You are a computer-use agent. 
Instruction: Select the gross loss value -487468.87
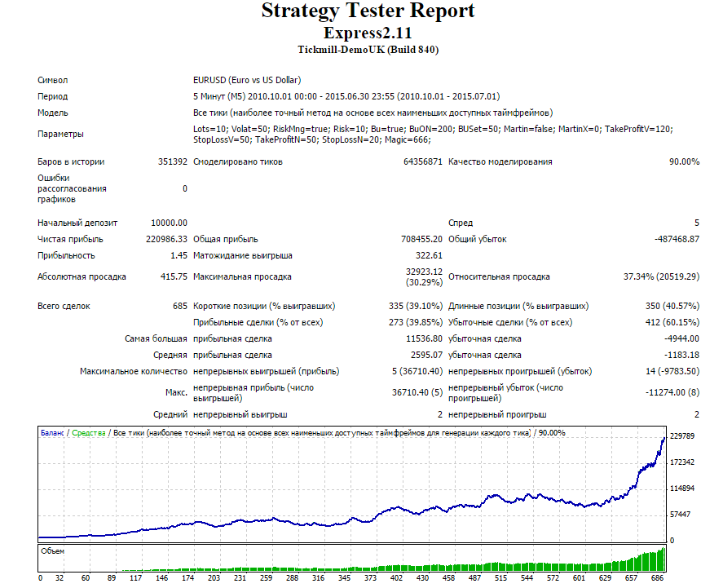tap(677, 239)
